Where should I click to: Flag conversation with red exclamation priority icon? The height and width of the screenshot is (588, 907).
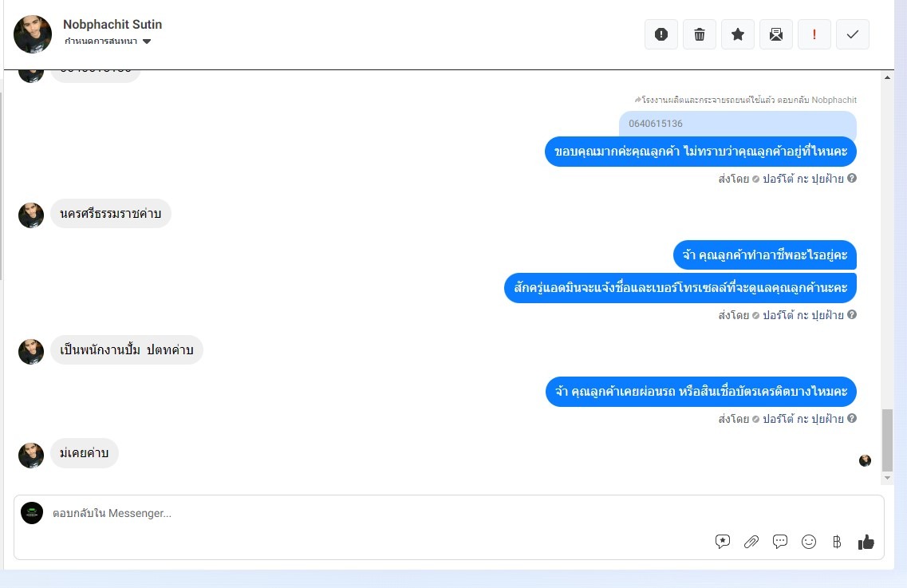tap(814, 35)
